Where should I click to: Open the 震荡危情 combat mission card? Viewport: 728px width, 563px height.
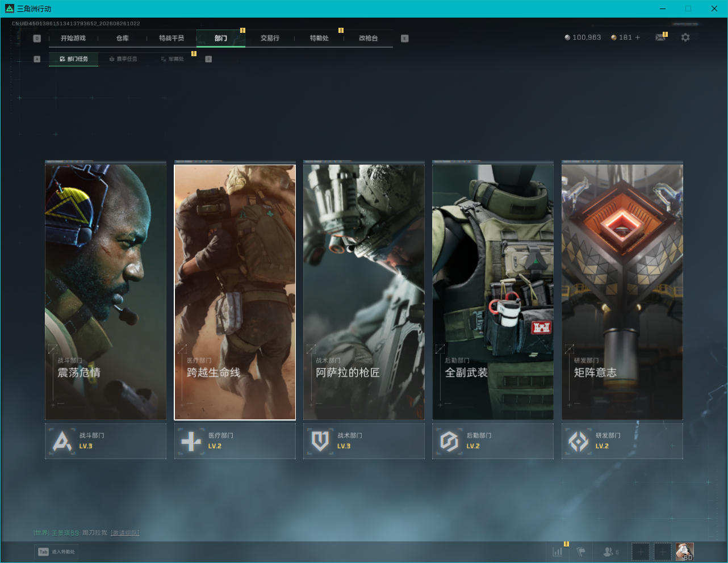(x=106, y=292)
